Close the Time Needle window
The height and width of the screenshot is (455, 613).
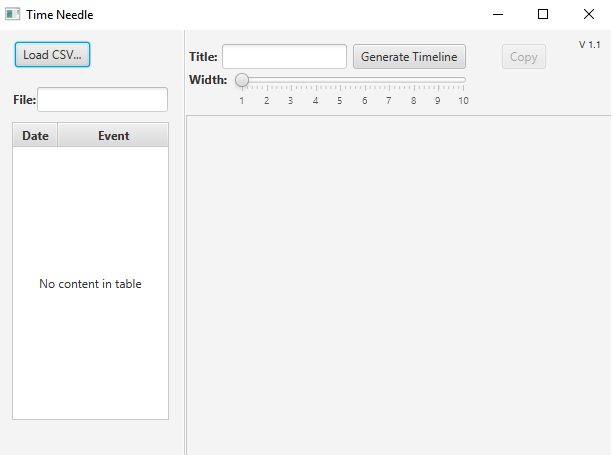click(589, 14)
